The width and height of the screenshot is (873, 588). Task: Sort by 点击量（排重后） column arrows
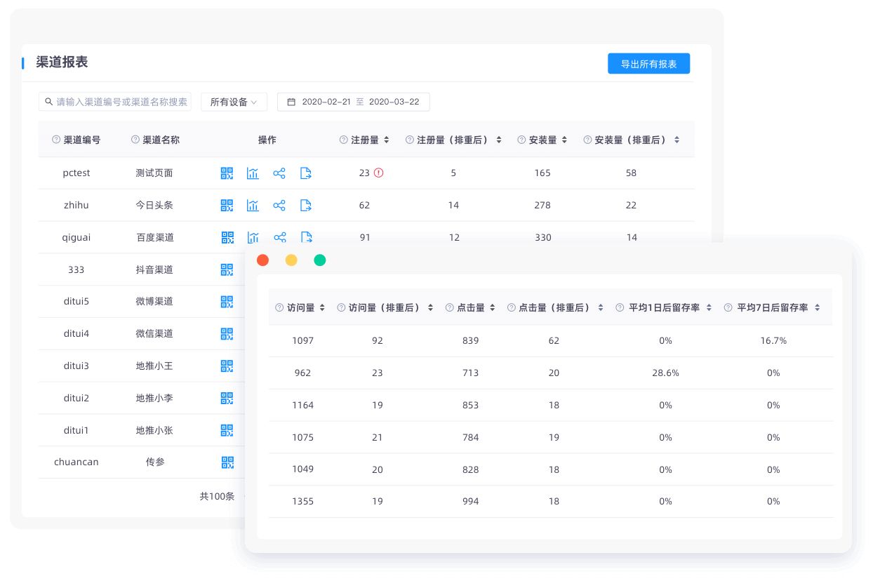(601, 307)
